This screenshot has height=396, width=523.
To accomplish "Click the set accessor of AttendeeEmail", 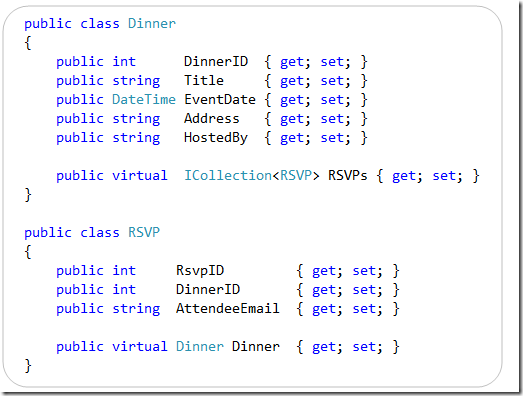I will pyautogui.click(x=364, y=309).
